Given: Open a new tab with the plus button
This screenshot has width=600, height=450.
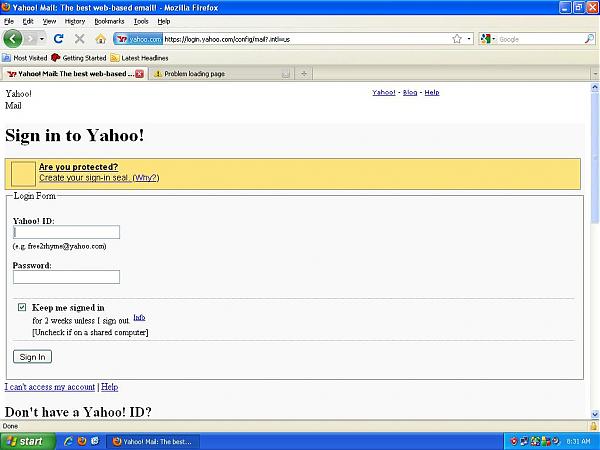Looking at the screenshot, I should 304,73.
